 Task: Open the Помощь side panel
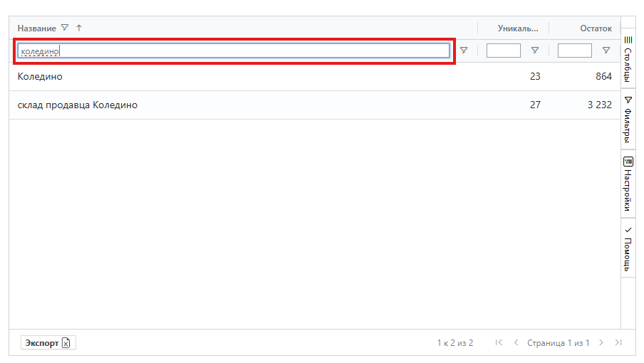628,249
